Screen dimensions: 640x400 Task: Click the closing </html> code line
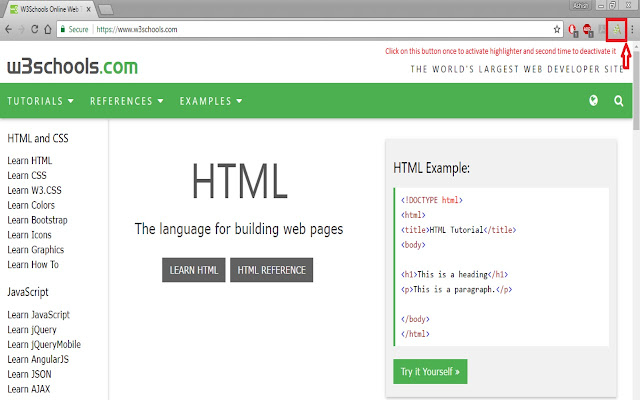pyautogui.click(x=415, y=334)
